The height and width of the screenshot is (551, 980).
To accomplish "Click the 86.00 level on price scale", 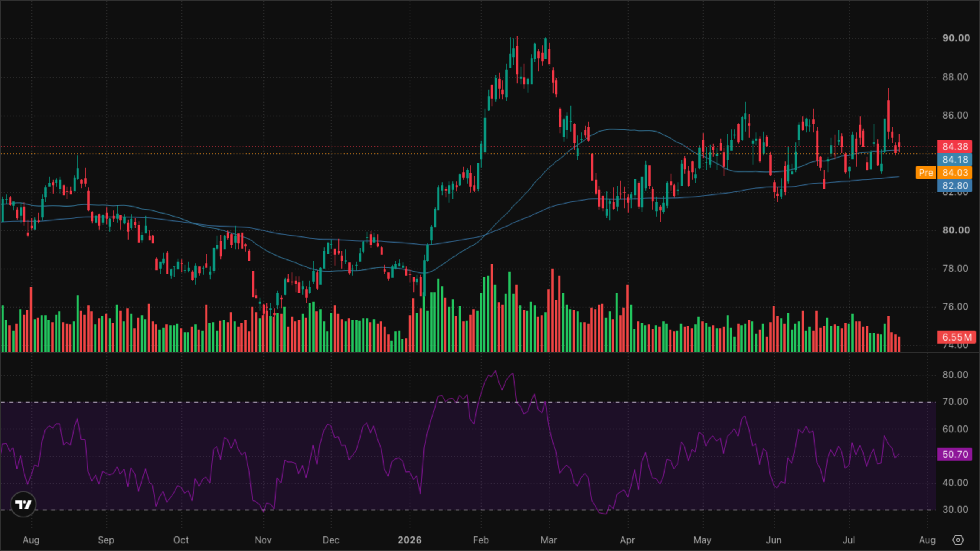I will click(955, 115).
